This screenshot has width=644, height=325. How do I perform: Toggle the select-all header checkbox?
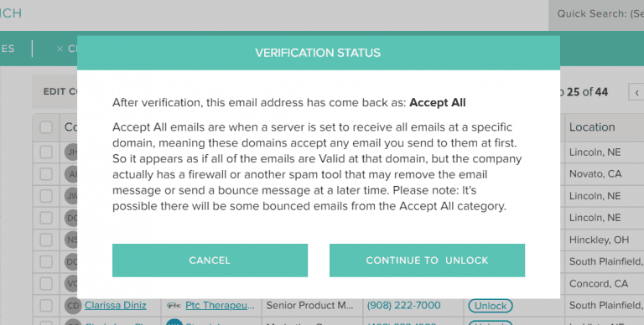(x=46, y=127)
